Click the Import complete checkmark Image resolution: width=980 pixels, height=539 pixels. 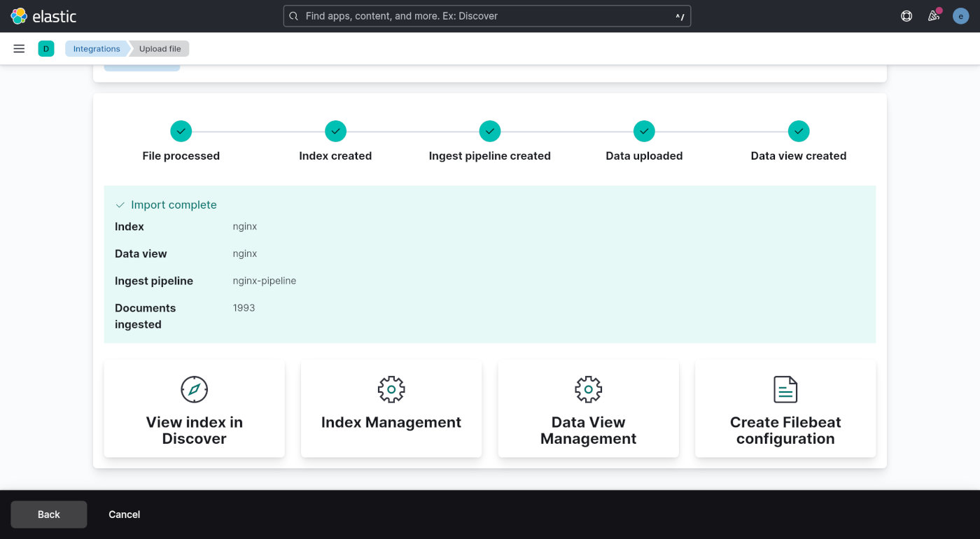120,204
